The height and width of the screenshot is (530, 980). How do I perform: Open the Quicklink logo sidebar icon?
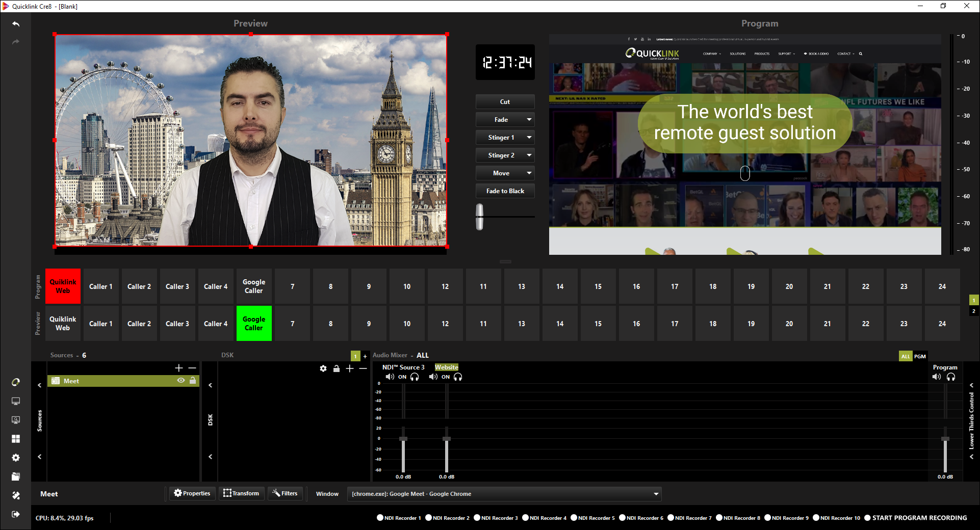(x=16, y=382)
